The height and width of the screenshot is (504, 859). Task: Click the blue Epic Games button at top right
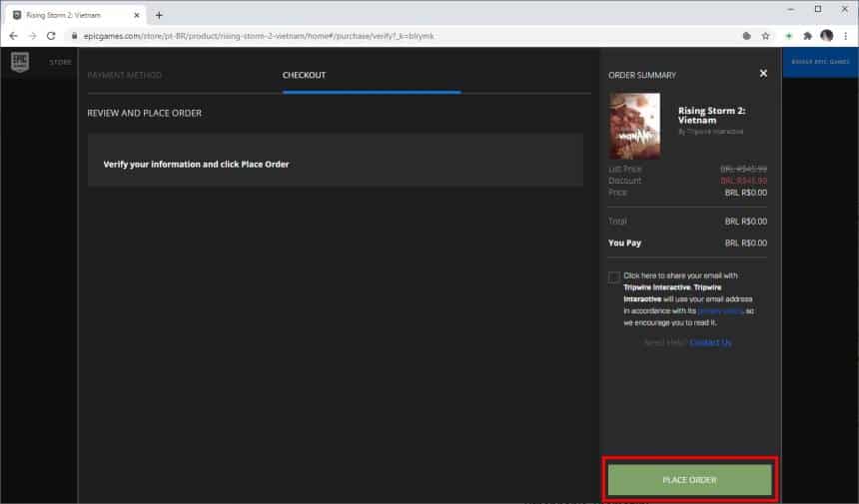[820, 62]
